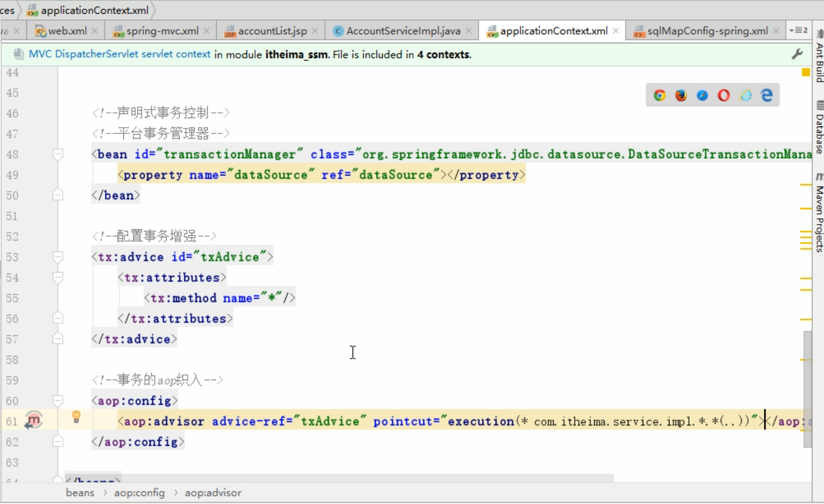This screenshot has height=504, width=824.
Task: Click the horizontal editor scrollbar
Action: click(x=339, y=478)
